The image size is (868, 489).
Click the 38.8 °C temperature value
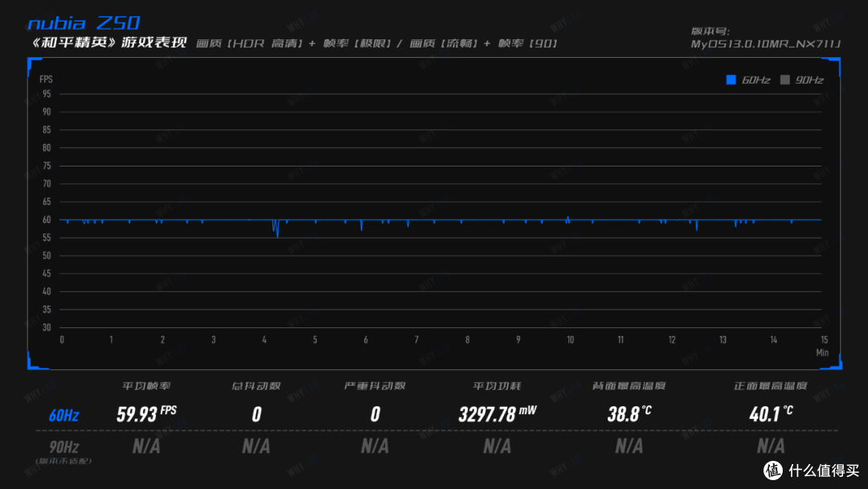point(629,413)
